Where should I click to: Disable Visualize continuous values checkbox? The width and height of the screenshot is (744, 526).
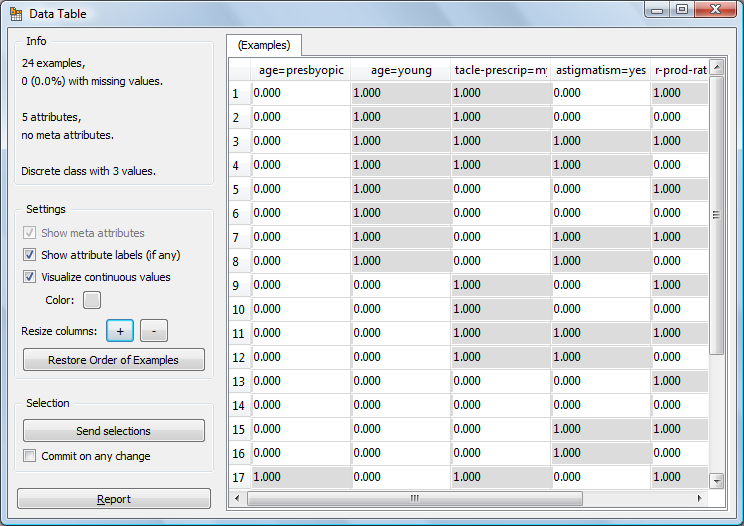pyautogui.click(x=29, y=277)
